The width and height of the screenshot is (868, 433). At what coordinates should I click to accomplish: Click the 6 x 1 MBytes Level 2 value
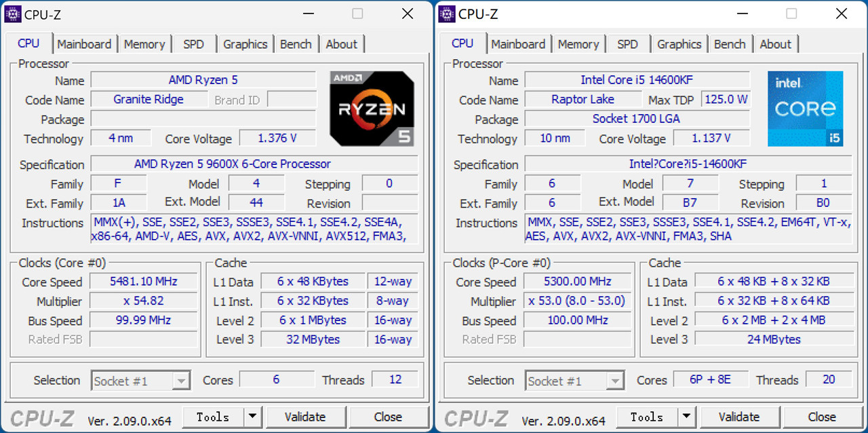click(x=313, y=320)
